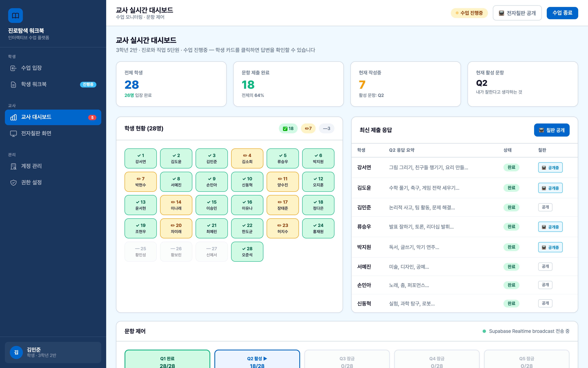Open student card 25 황민성
Image resolution: width=588 pixels, height=368 pixels.
(141, 252)
